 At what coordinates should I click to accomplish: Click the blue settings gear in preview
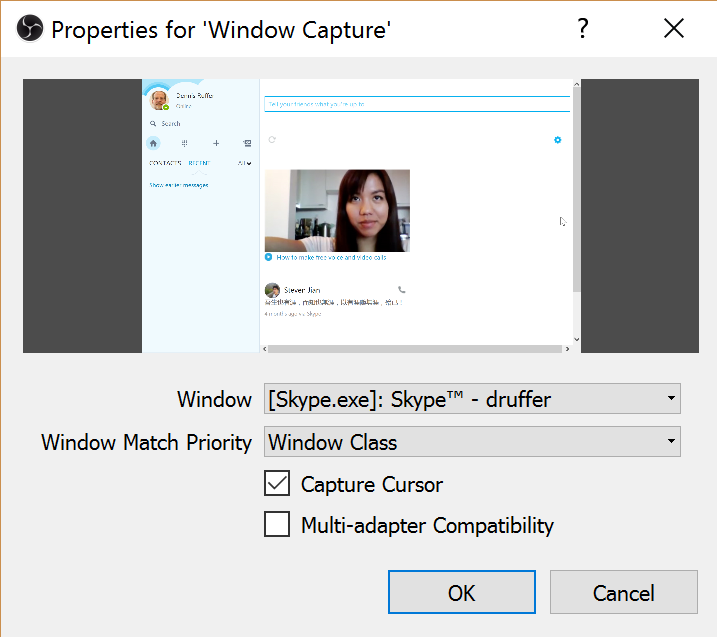(558, 140)
